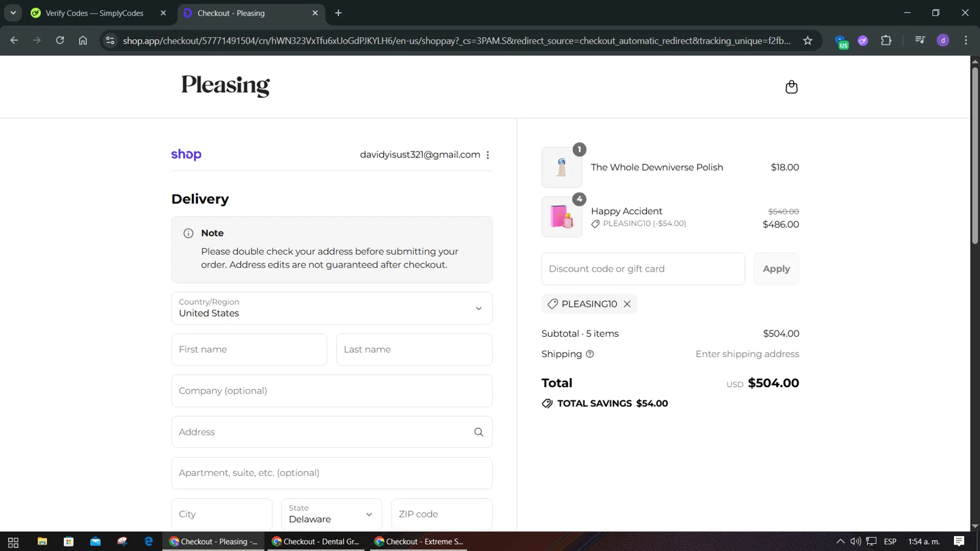Open the purple circular extension icon
Image resolution: width=980 pixels, height=551 pixels.
click(x=863, y=40)
